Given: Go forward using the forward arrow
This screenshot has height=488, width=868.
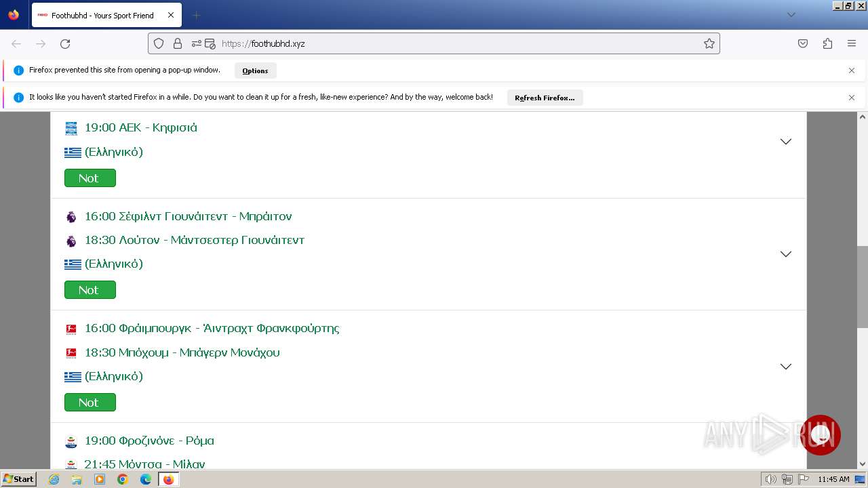Looking at the screenshot, I should click(41, 43).
